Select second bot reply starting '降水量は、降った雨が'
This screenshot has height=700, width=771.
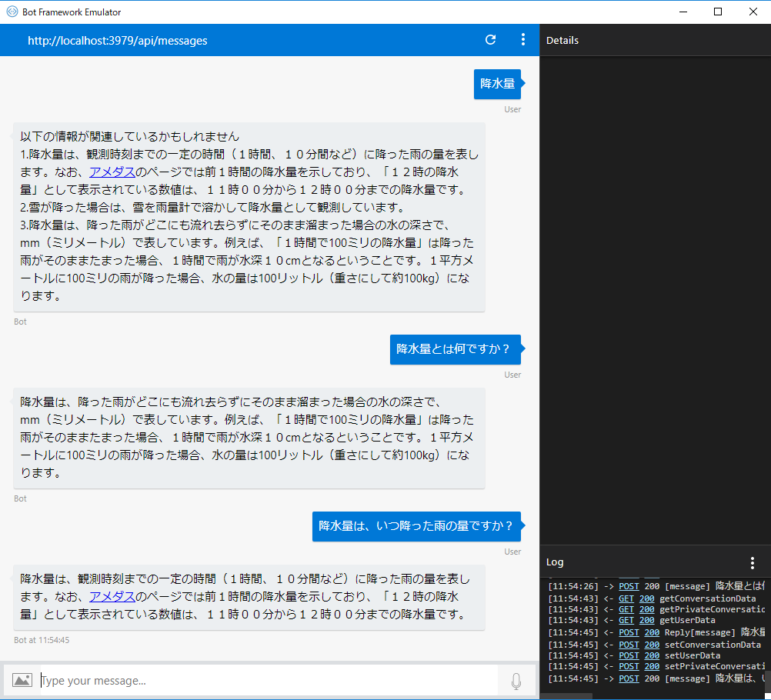(249, 438)
